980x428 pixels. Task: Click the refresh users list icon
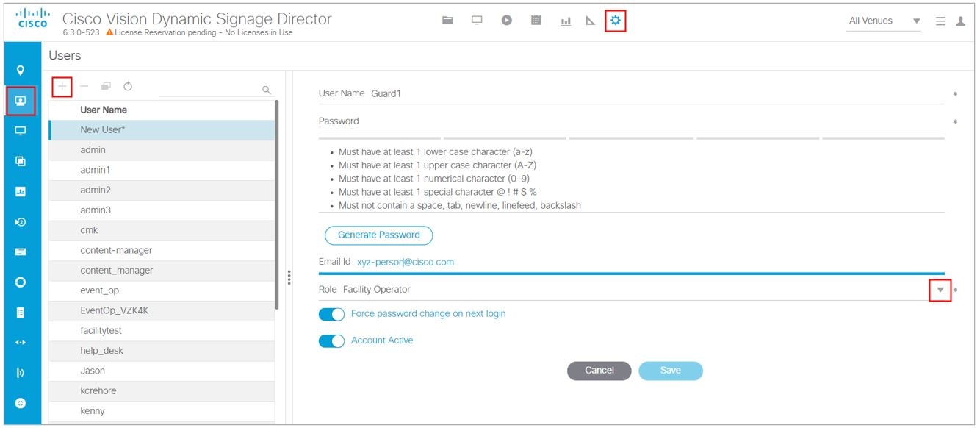pos(128,87)
